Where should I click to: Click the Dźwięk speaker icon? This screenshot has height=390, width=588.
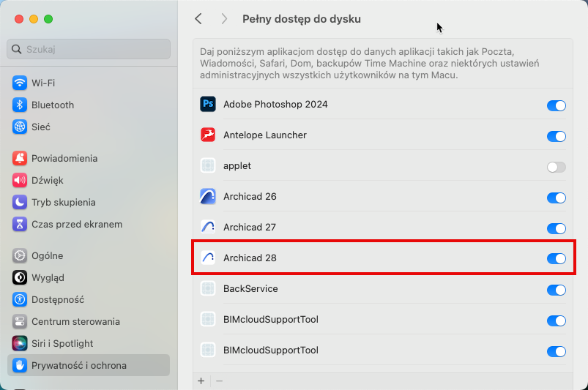coord(20,180)
